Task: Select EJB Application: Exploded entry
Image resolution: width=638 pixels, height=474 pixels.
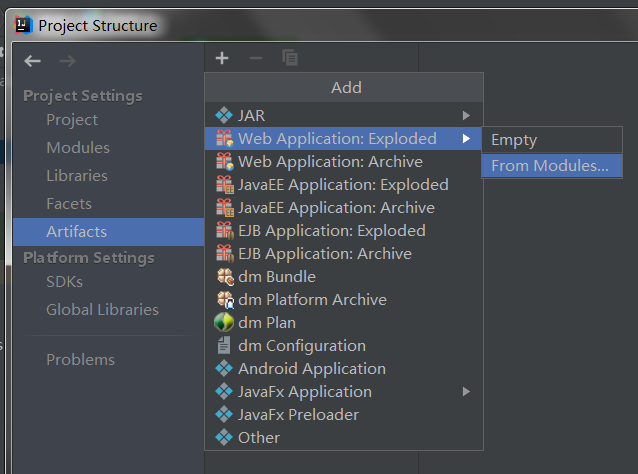Action: 344,231
